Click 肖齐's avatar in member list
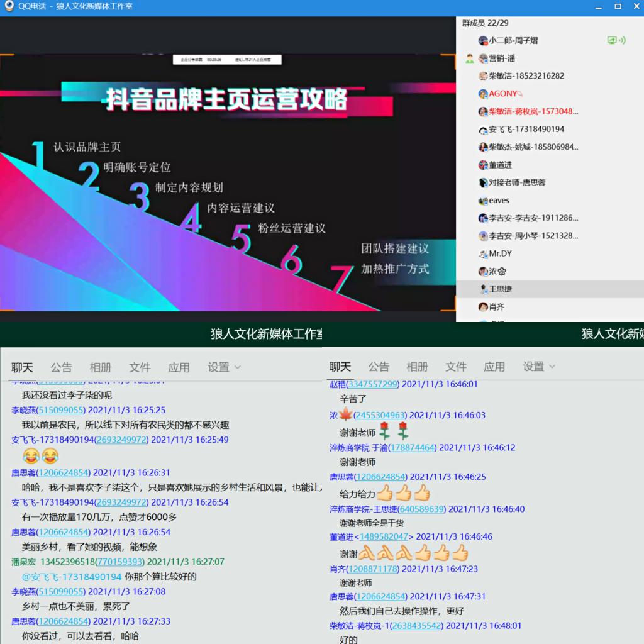The height and width of the screenshot is (644, 644). pos(483,307)
